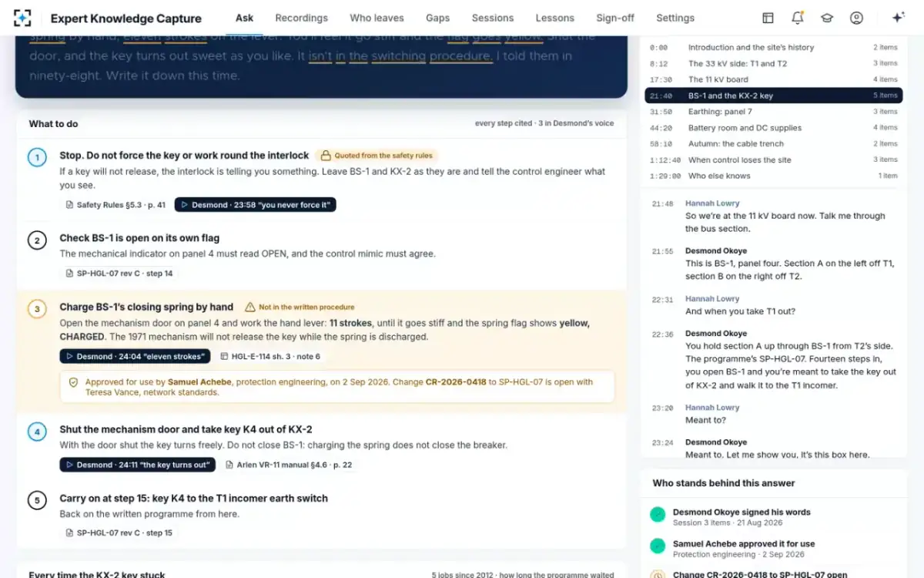Open the lessons graduation cap icon

pos(827,18)
